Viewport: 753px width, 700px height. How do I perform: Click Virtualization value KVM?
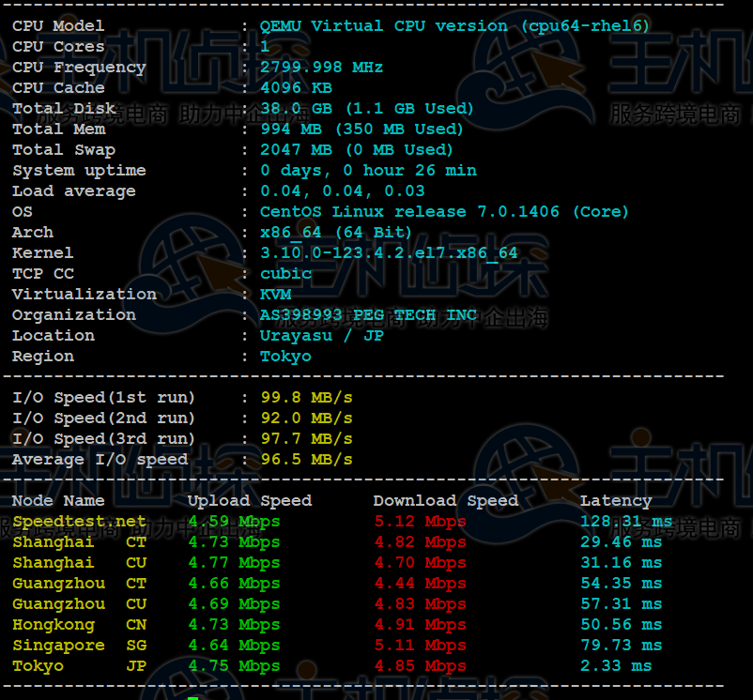pos(276,294)
